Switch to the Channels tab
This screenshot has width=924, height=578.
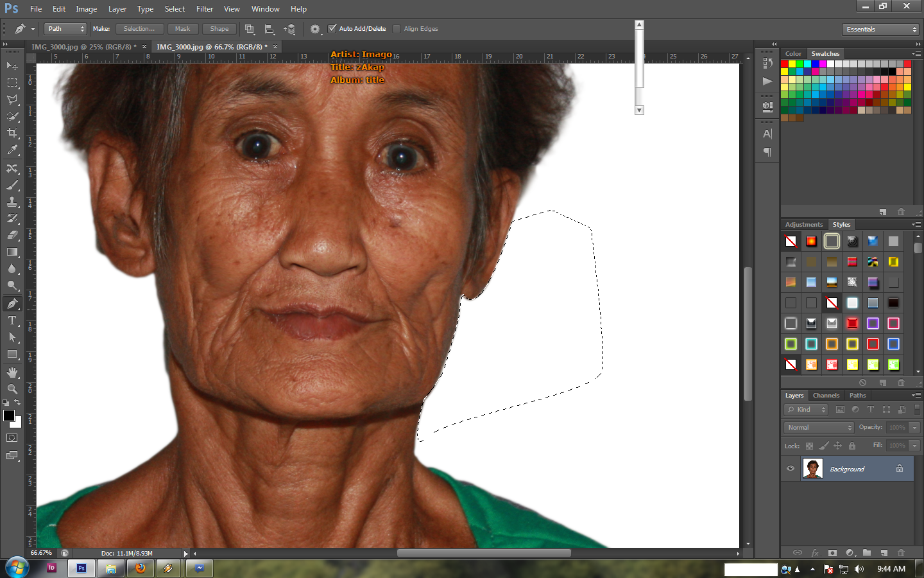point(826,396)
